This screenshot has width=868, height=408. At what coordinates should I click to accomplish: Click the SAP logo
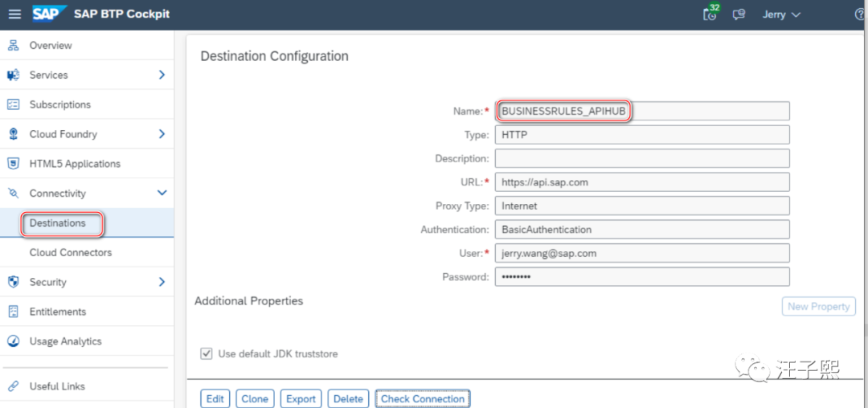pyautogui.click(x=49, y=14)
